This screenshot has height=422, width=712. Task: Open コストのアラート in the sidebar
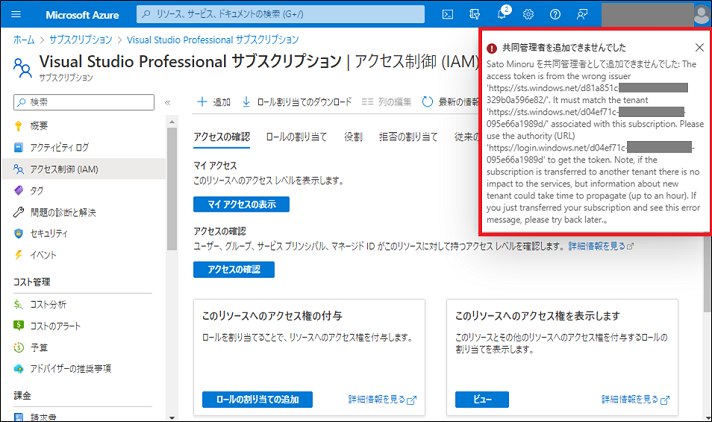tap(55, 326)
